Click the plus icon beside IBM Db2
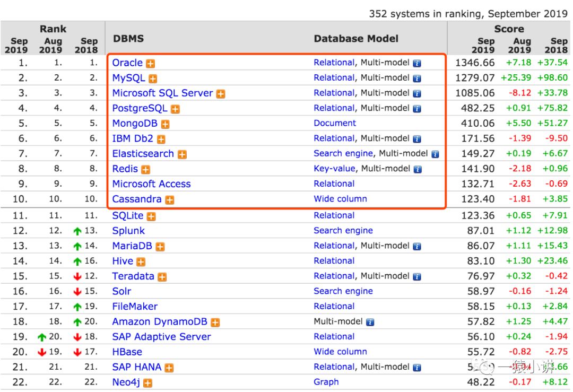The image size is (573, 392). coord(161,139)
